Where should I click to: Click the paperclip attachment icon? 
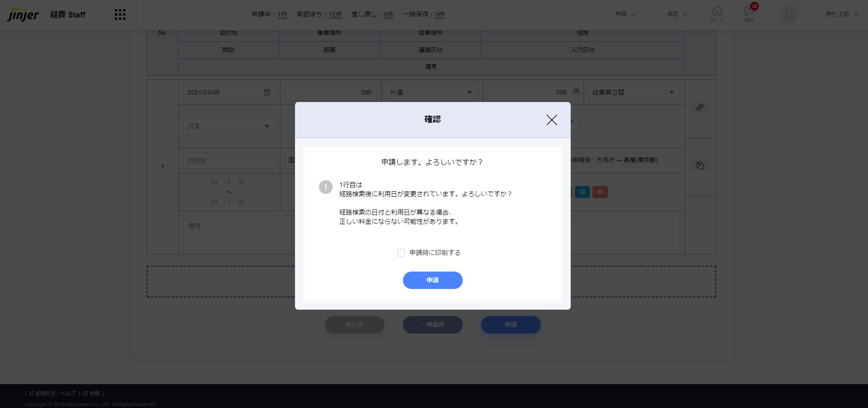pos(699,107)
